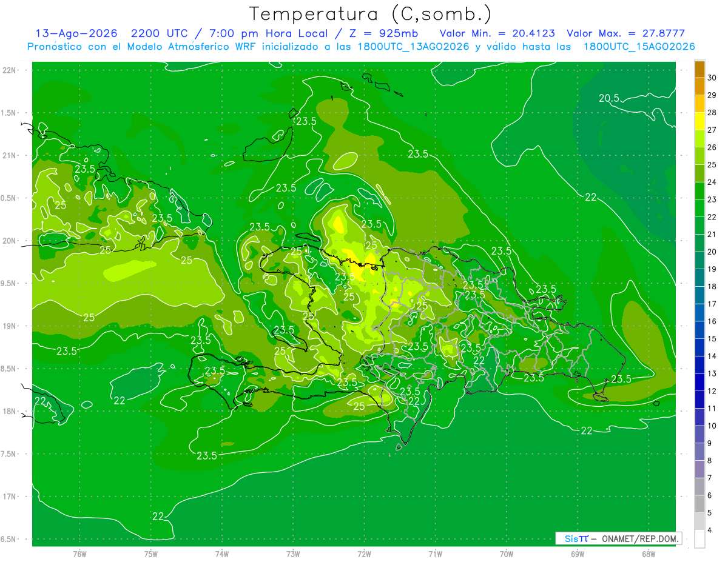This screenshot has height=562, width=728.
Task: Click '7:00 pm Hora Local' text
Action: coord(269,33)
